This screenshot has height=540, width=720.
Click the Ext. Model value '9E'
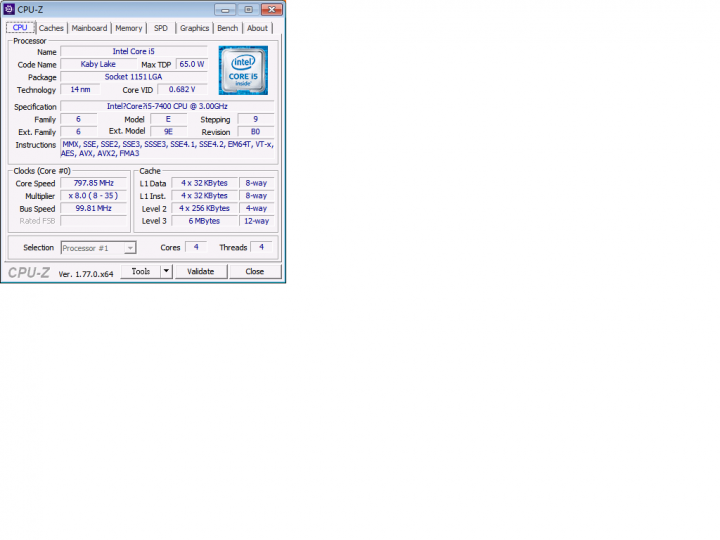[169, 132]
